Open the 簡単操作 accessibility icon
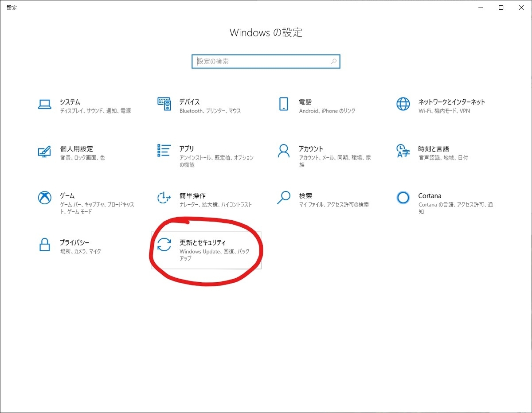This screenshot has height=413, width=532. 164,198
